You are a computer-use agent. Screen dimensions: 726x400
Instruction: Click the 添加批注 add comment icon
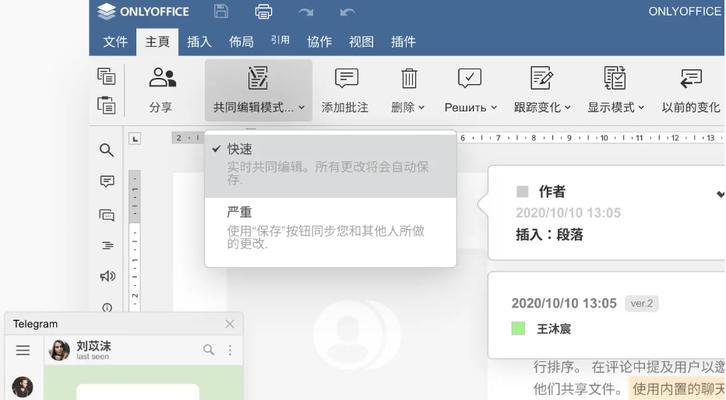[346, 78]
